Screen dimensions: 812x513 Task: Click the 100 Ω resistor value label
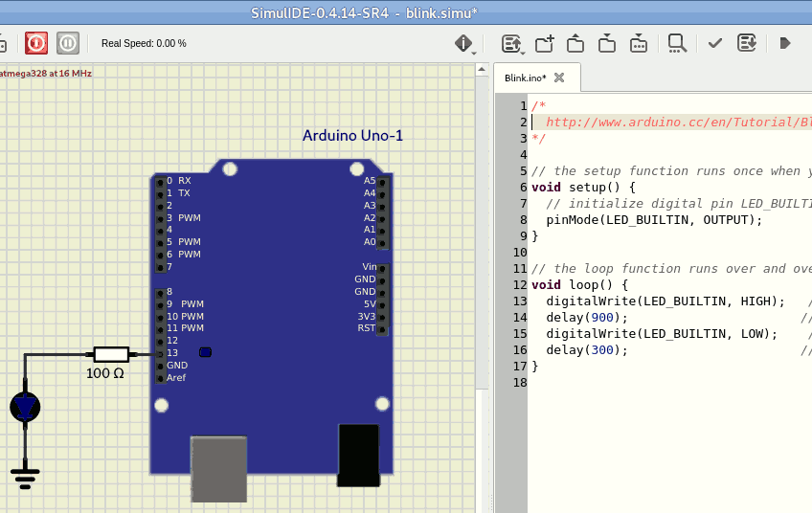[105, 373]
